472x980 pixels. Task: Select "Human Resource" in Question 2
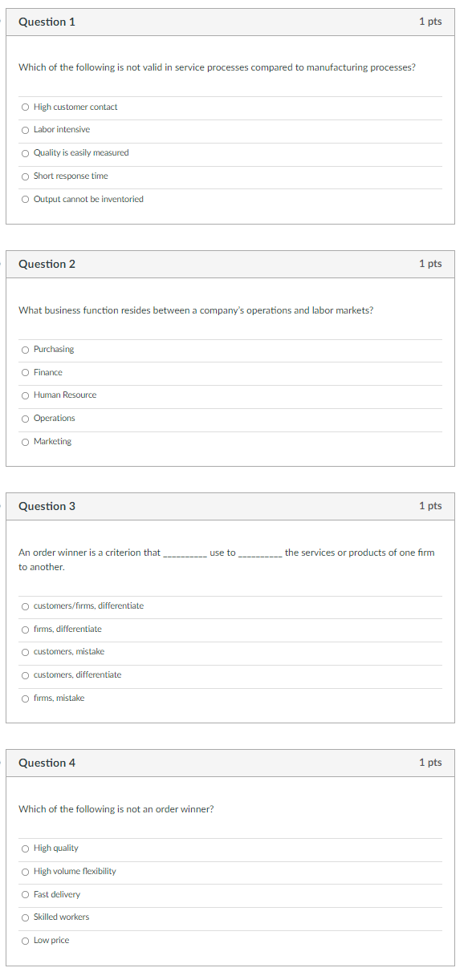25,395
